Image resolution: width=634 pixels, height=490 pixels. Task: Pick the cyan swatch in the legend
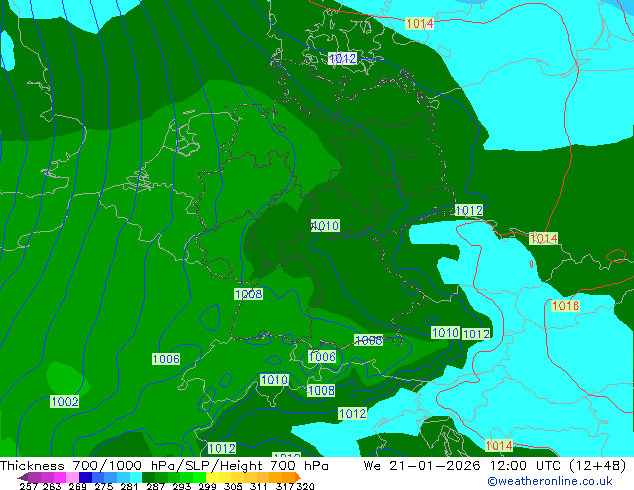tap(136, 477)
